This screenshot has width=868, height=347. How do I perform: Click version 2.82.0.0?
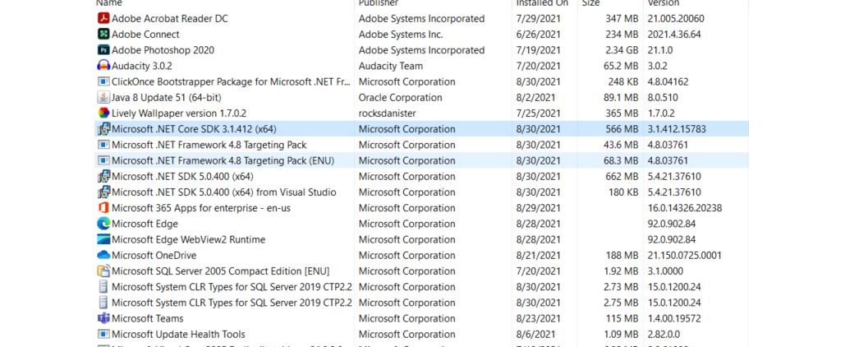(664, 334)
